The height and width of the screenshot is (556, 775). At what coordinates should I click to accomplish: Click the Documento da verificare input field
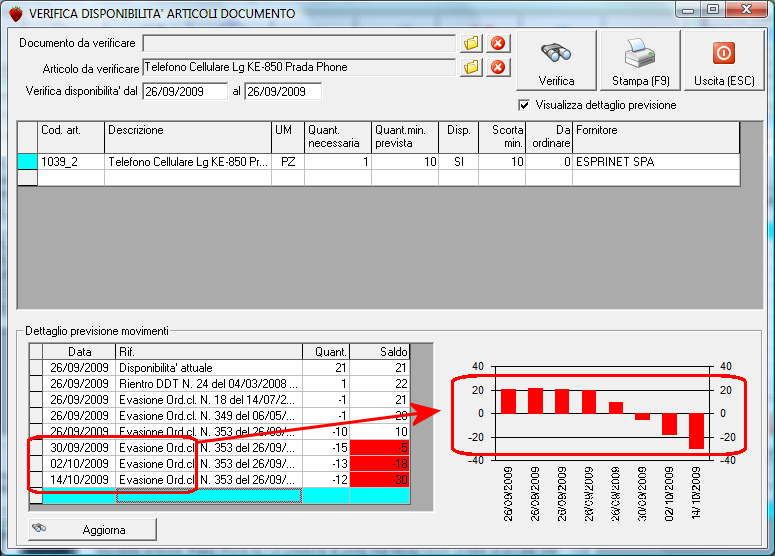[299, 43]
